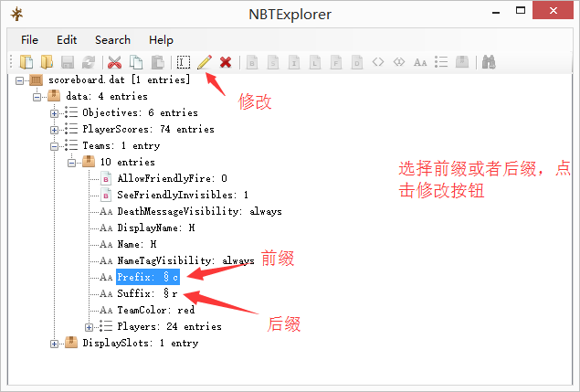The height and width of the screenshot is (392, 580).
Task: Click the Open File toolbar icon
Action: (26, 62)
